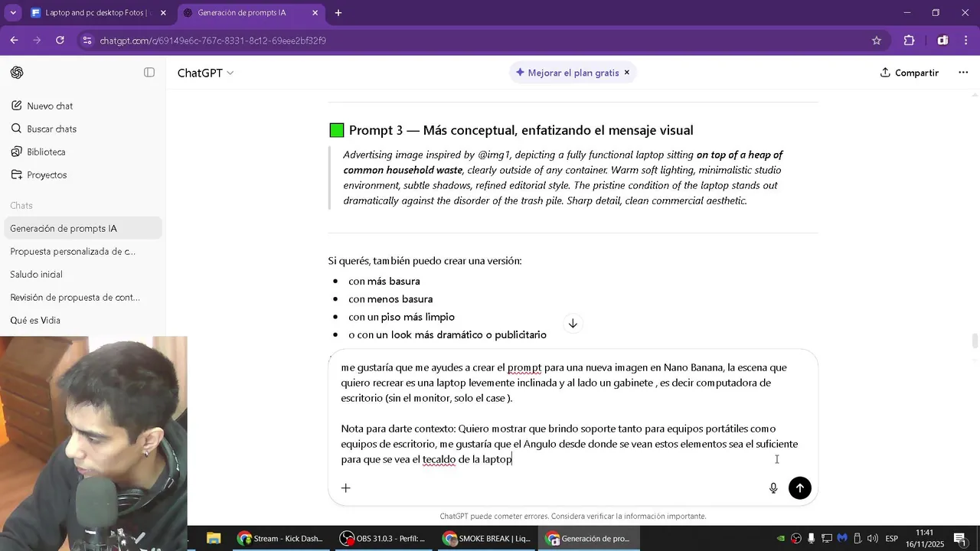Click the con un piso más limpio bullet
Image resolution: width=980 pixels, height=551 pixels.
[x=401, y=317]
